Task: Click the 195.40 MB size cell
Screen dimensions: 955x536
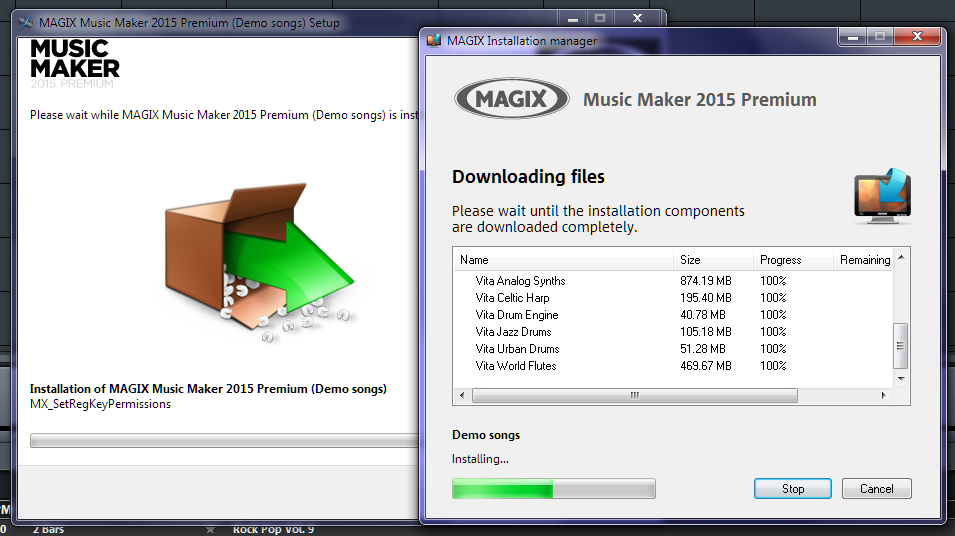Action: (705, 298)
